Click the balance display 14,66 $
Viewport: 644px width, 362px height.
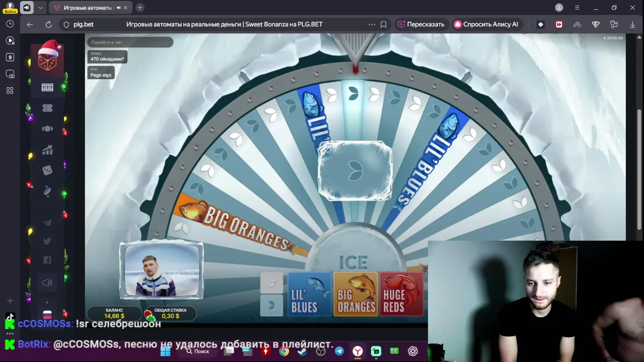[114, 313]
